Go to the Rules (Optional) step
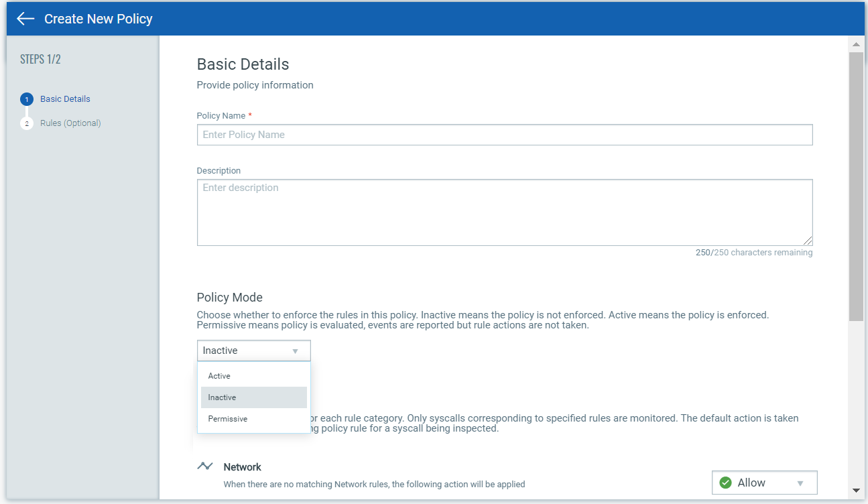 tap(70, 123)
